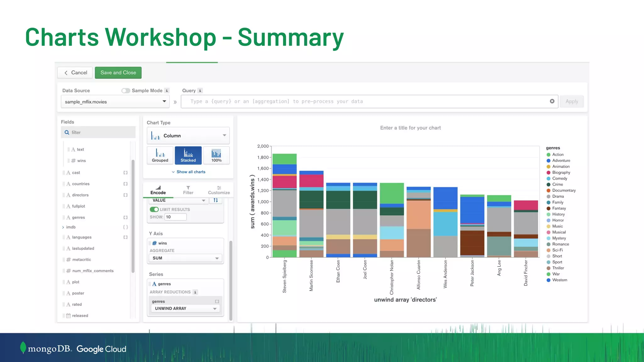Click the object braces icon next to imdb
Screen dimensions: 644x362
coord(125,227)
